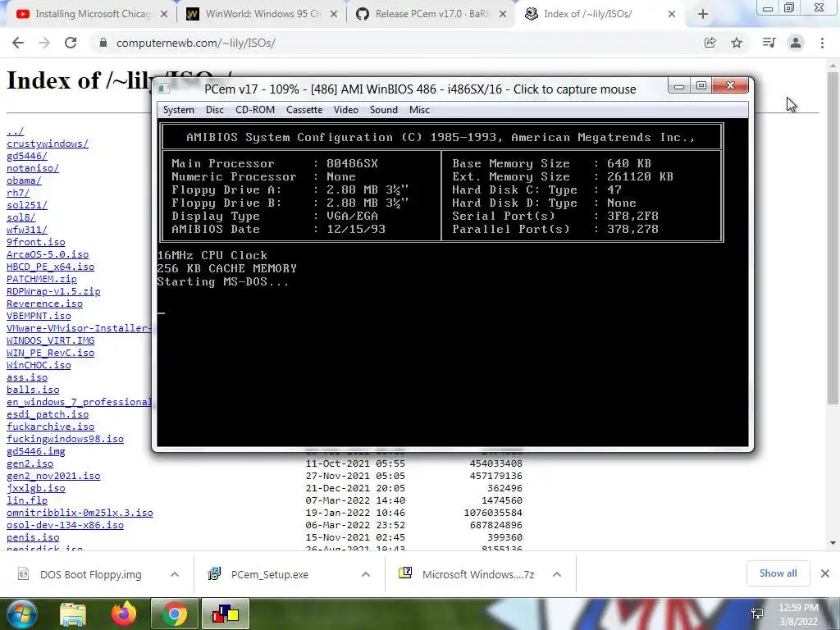Download gen2_nov2021.iso link
840x630 pixels.
click(53, 477)
